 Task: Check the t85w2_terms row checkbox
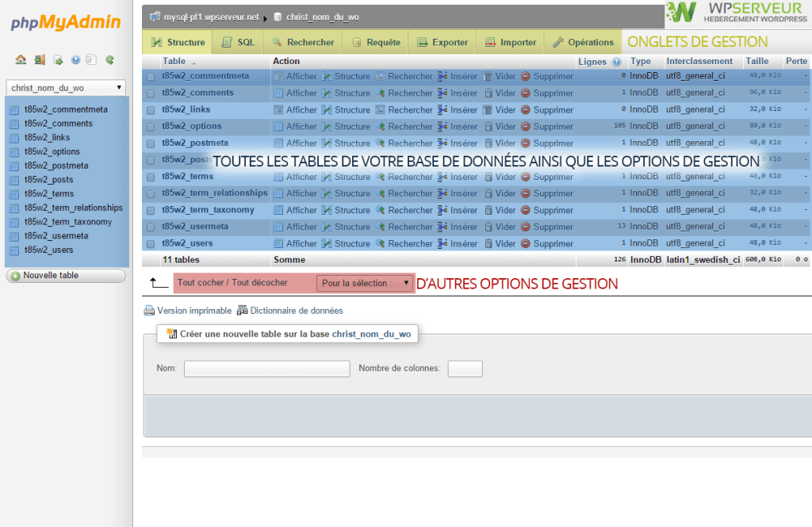pos(151,177)
